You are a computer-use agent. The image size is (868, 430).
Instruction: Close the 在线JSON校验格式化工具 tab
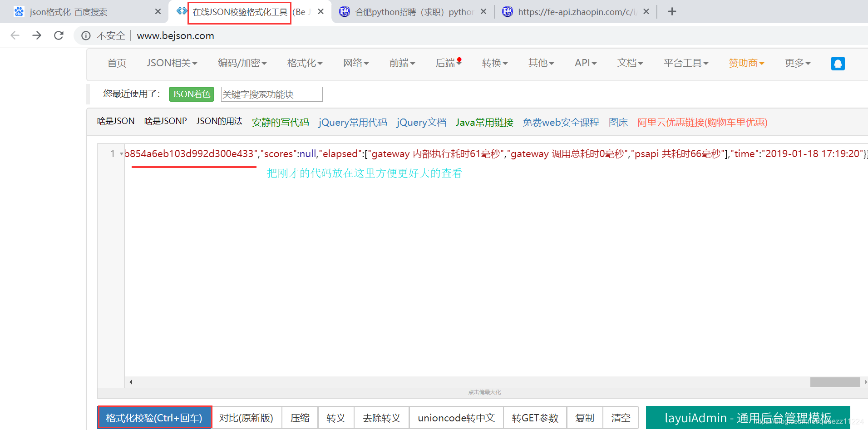click(x=321, y=11)
